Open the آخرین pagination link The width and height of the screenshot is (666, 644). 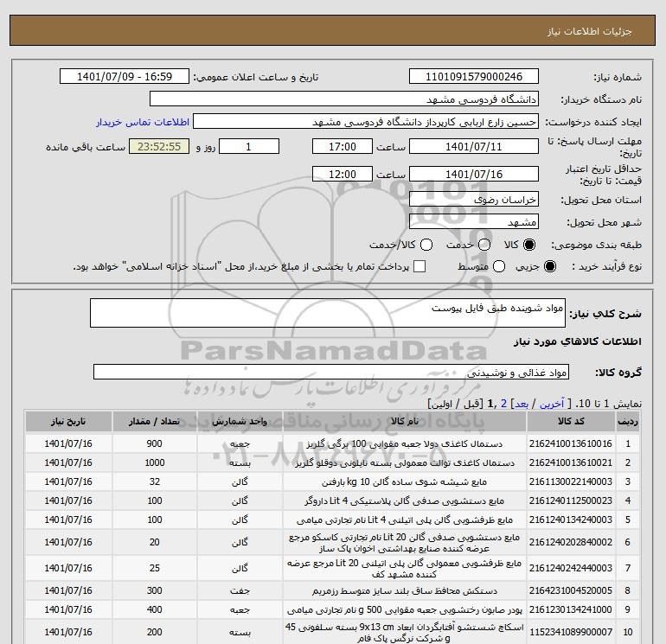click(551, 404)
